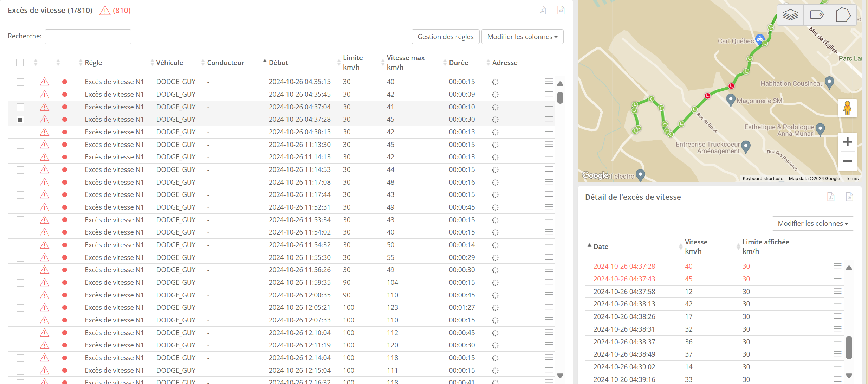Sort table by Début column

278,63
